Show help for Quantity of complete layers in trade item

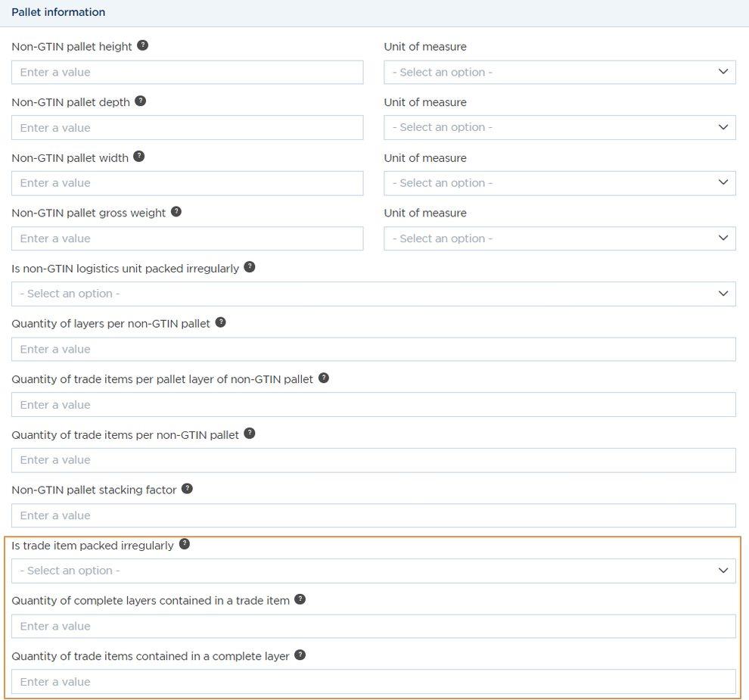[300, 599]
